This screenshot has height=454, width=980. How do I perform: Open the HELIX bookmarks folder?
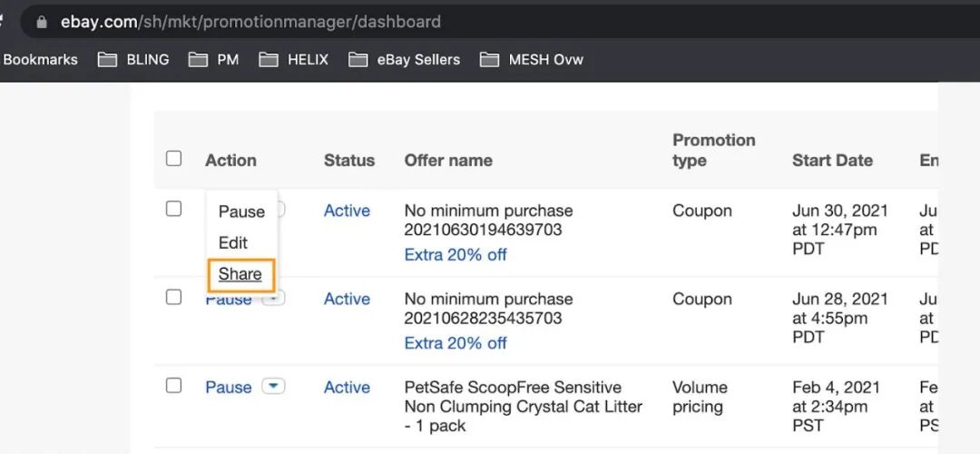(x=293, y=60)
